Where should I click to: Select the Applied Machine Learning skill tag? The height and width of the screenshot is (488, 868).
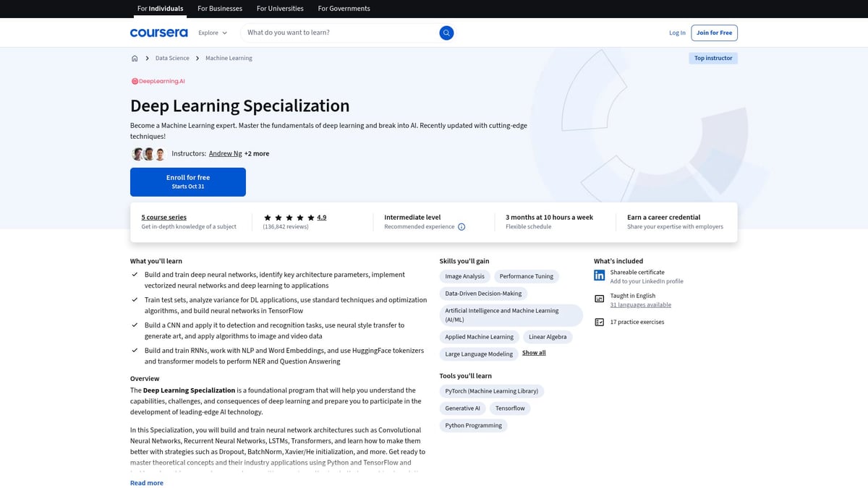tap(480, 337)
